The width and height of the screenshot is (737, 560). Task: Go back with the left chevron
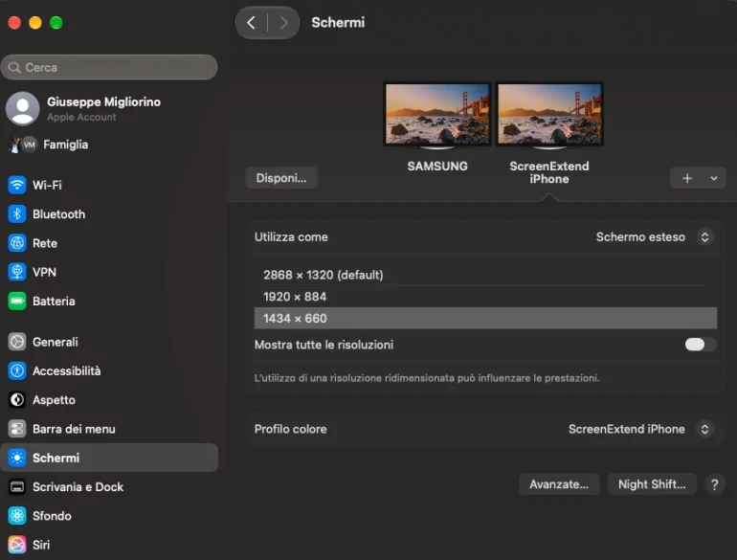pyautogui.click(x=251, y=23)
